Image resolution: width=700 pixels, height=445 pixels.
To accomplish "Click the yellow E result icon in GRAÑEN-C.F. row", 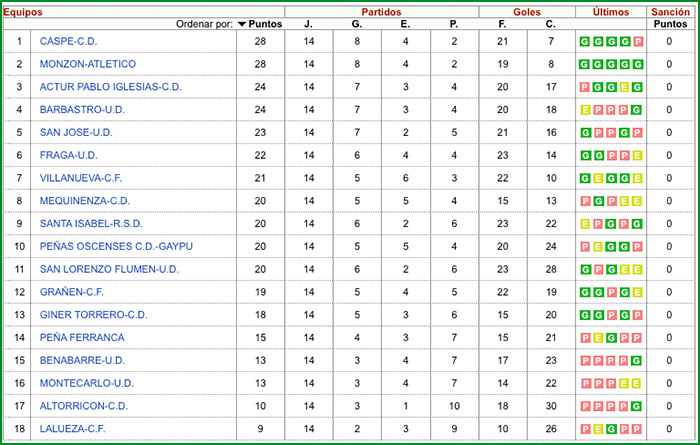I will click(637, 292).
